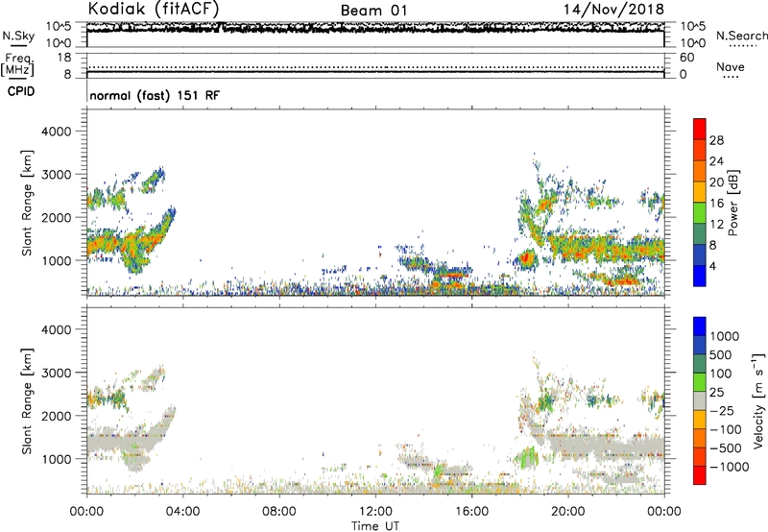Click "Slant Range [km]" label of power panel

coord(27,203)
